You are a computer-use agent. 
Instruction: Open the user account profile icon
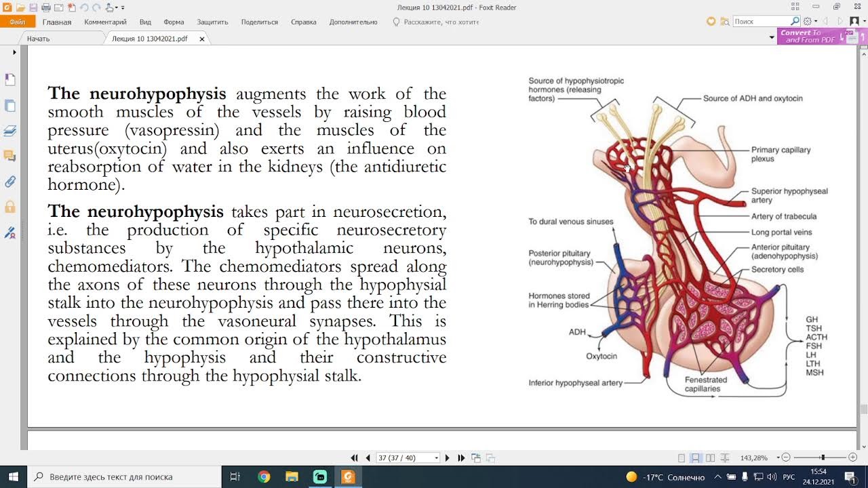click(854, 22)
